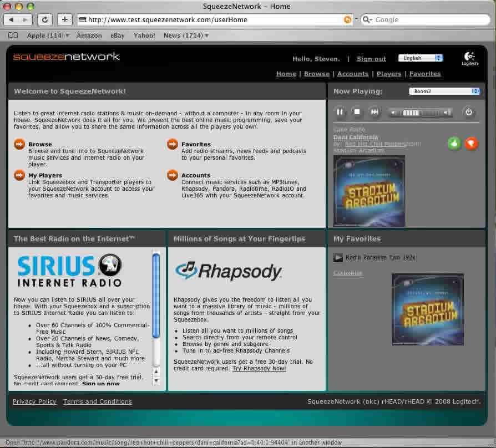The height and width of the screenshot is (448, 496).
Task: Go to the Browse navigation link
Action: pyautogui.click(x=316, y=74)
